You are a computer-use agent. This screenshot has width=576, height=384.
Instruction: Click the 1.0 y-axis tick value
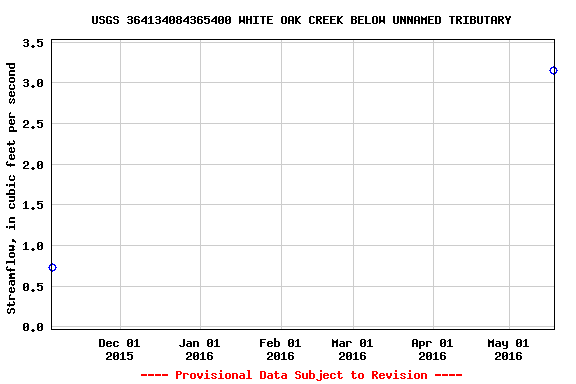pos(33,246)
